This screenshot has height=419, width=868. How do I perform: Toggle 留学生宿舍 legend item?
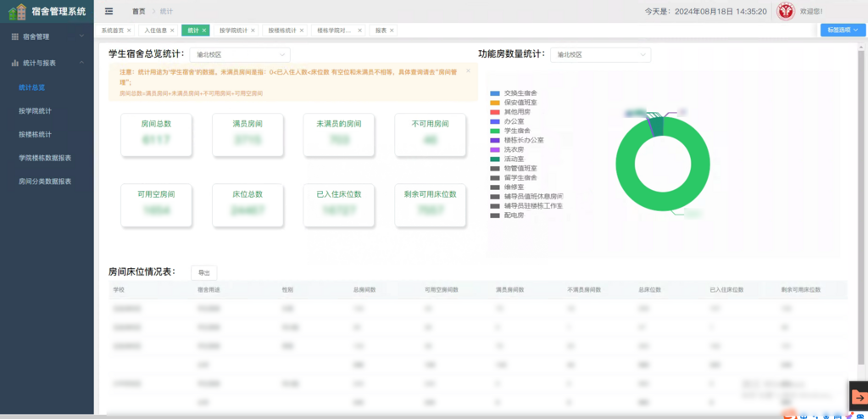(513, 177)
